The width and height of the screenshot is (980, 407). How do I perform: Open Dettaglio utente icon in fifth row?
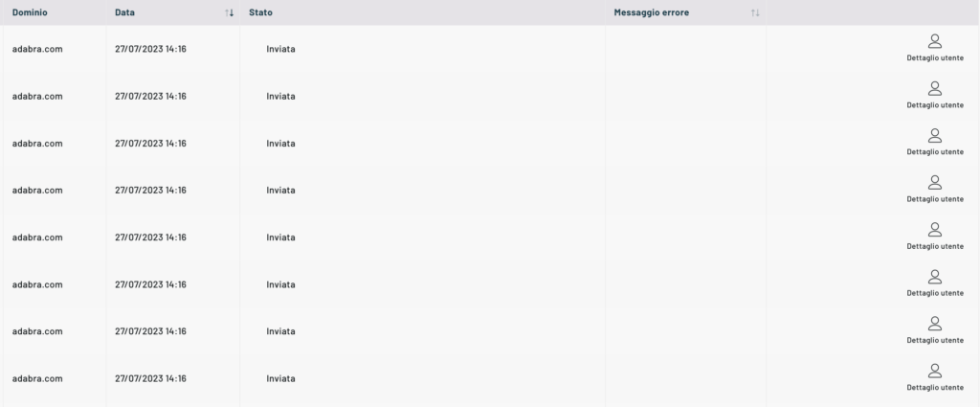point(934,230)
